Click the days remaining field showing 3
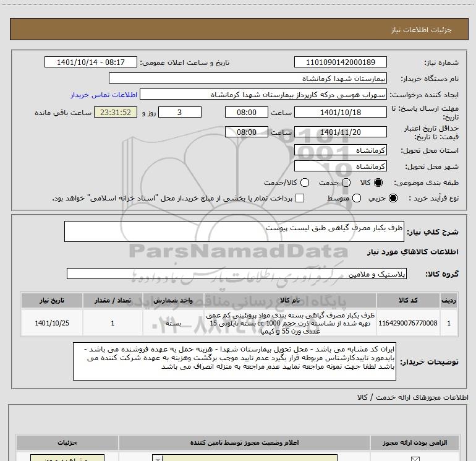 tap(180, 112)
